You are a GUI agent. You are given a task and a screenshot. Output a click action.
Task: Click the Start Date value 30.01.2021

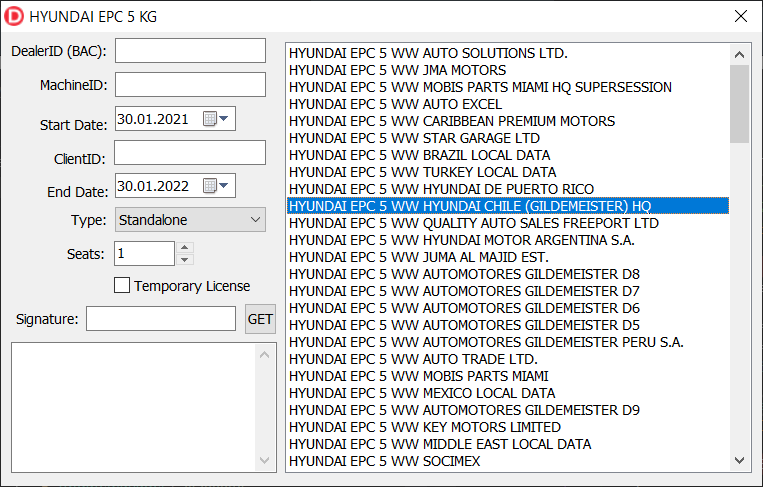pos(153,119)
